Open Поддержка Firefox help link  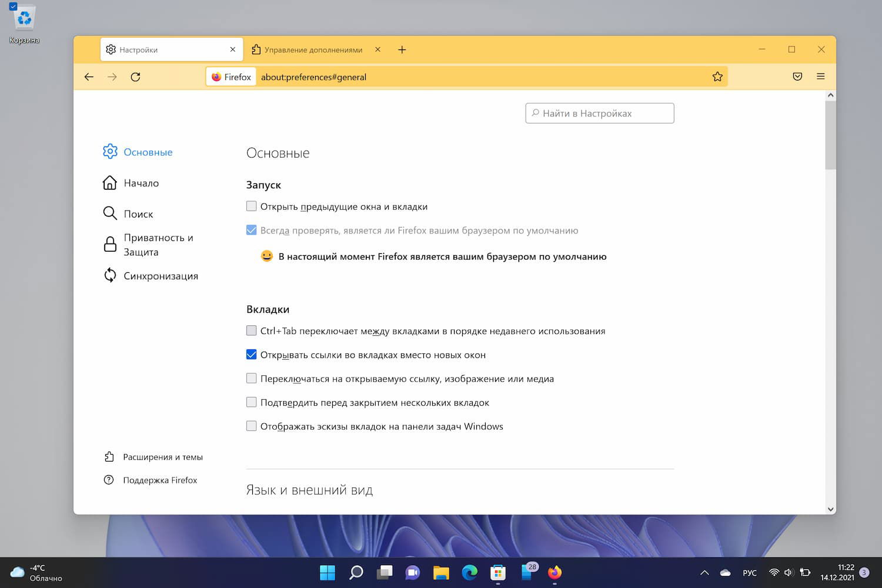[x=150, y=480]
